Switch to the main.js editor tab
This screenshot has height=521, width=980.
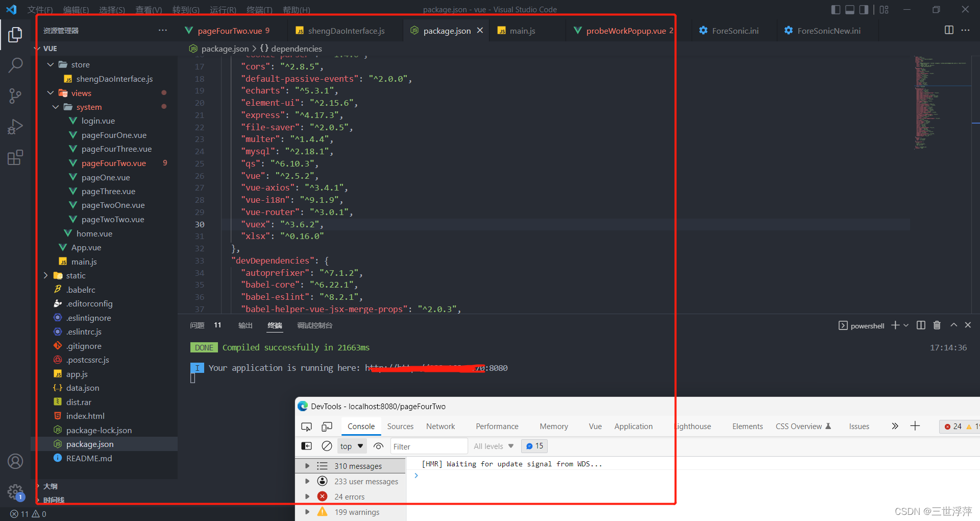pyautogui.click(x=527, y=31)
